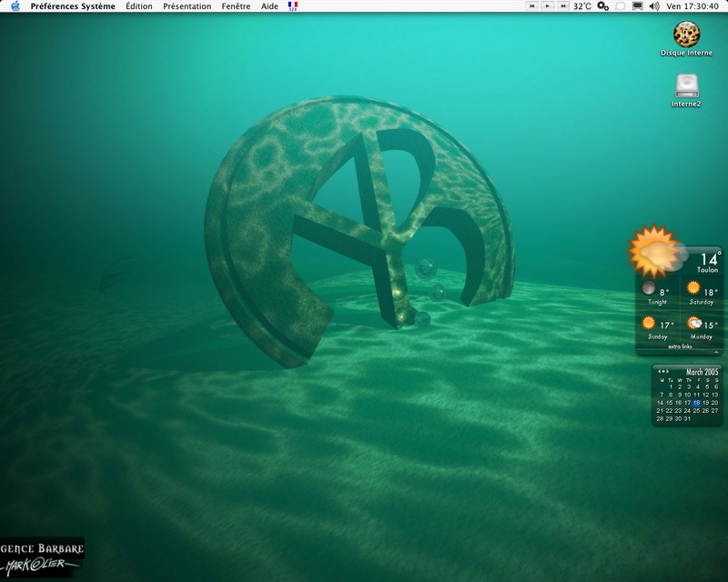Go to previous month in calendar widget
728x582 pixels.
pyautogui.click(x=659, y=371)
